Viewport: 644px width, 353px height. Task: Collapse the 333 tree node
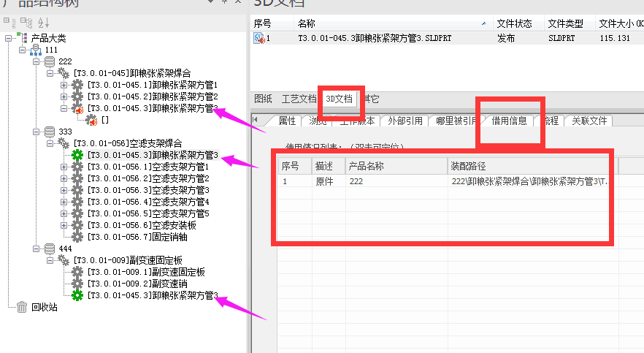tap(37, 132)
